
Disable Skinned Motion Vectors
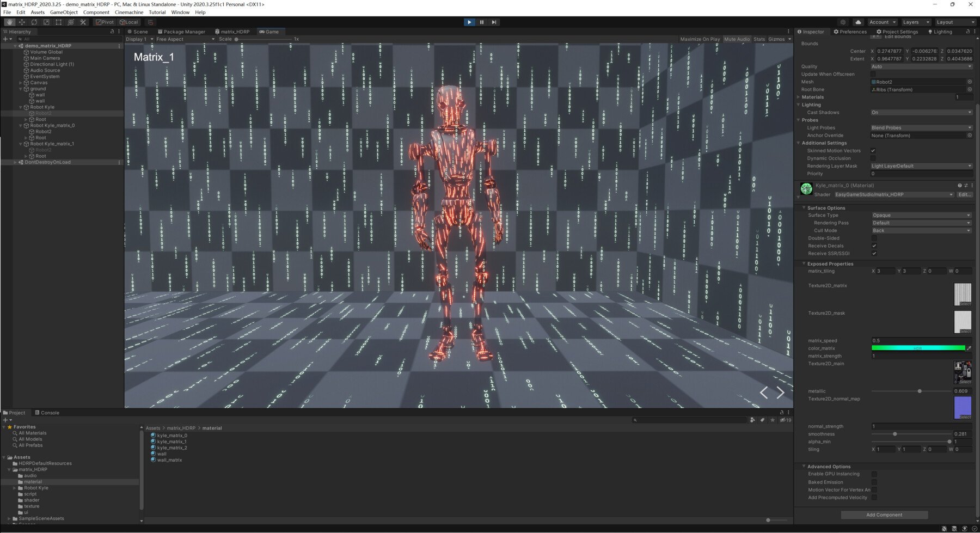873,150
